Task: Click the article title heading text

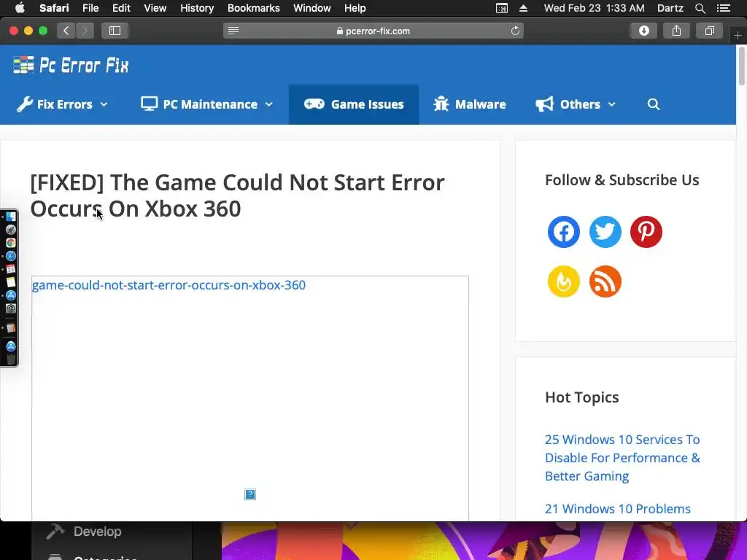Action: (x=237, y=195)
